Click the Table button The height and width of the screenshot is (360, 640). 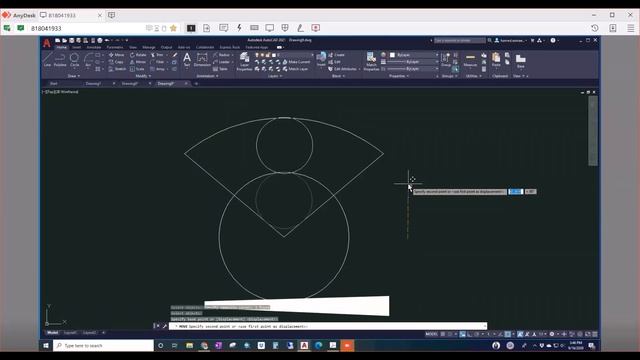click(221, 69)
